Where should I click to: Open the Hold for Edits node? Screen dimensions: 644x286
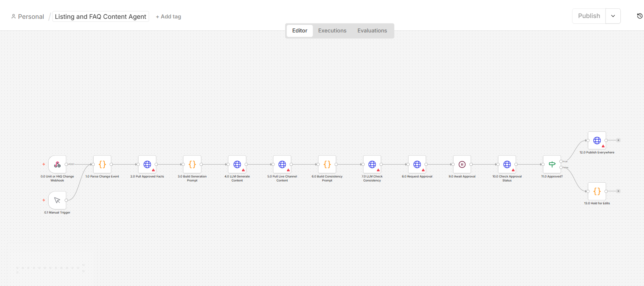click(597, 191)
